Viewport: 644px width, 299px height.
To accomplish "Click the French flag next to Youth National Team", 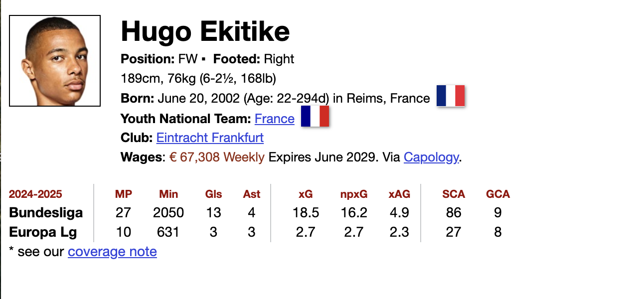I will [315, 116].
